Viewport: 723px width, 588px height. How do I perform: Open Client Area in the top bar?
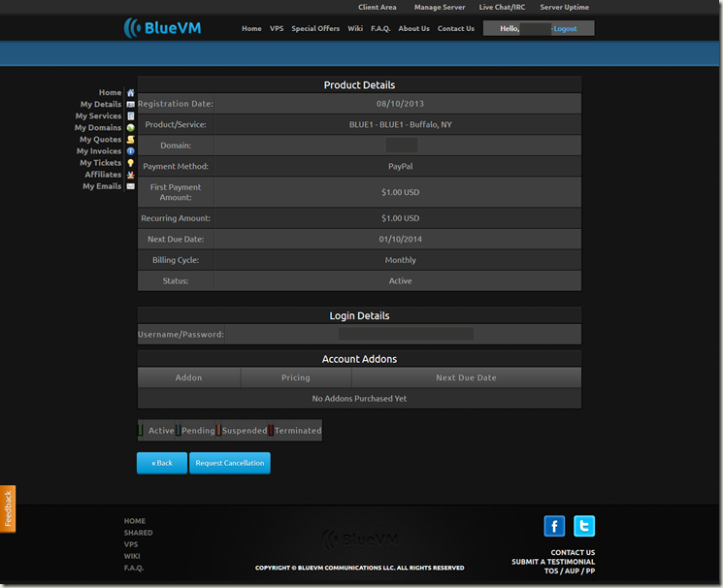click(x=378, y=7)
